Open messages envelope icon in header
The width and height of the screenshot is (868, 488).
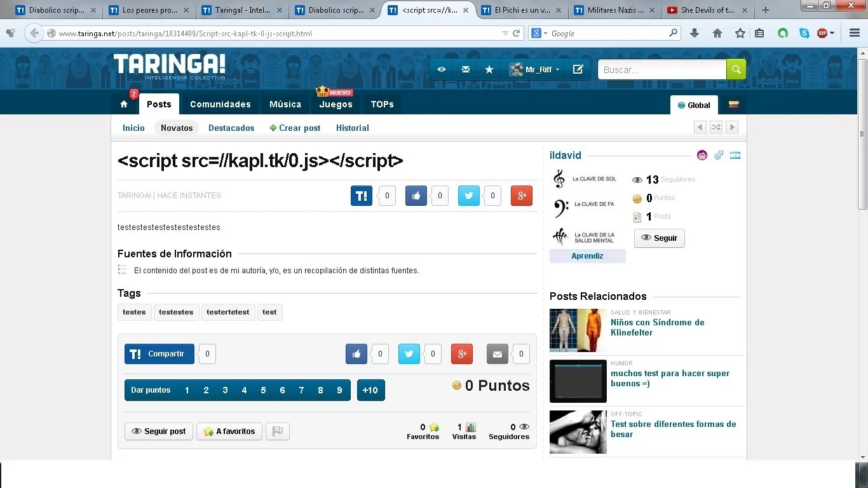click(x=466, y=70)
